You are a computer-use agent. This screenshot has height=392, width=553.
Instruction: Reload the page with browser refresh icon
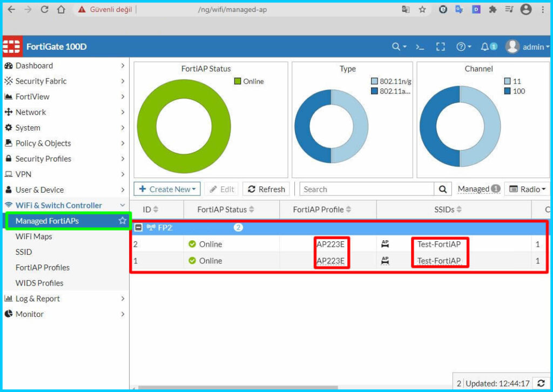point(44,10)
